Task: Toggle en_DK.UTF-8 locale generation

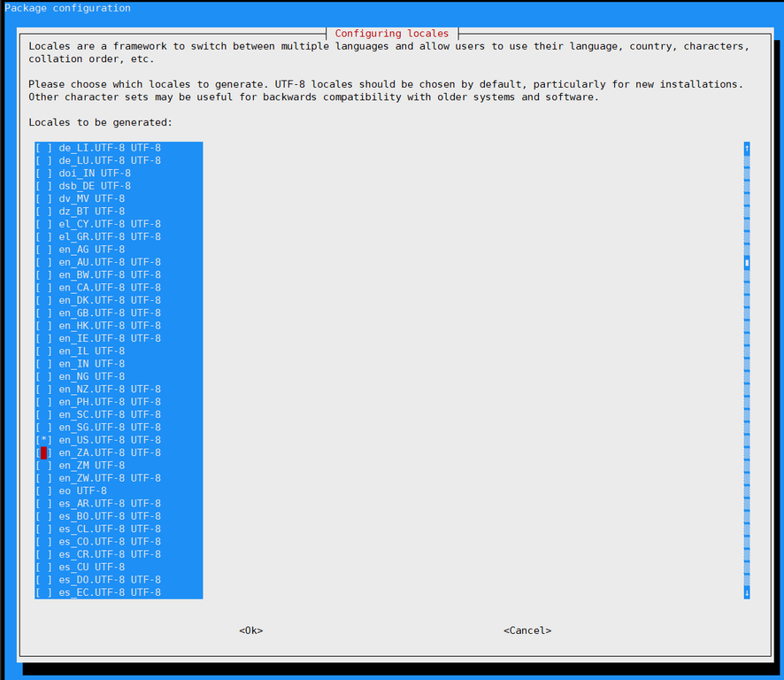Action: [x=43, y=300]
